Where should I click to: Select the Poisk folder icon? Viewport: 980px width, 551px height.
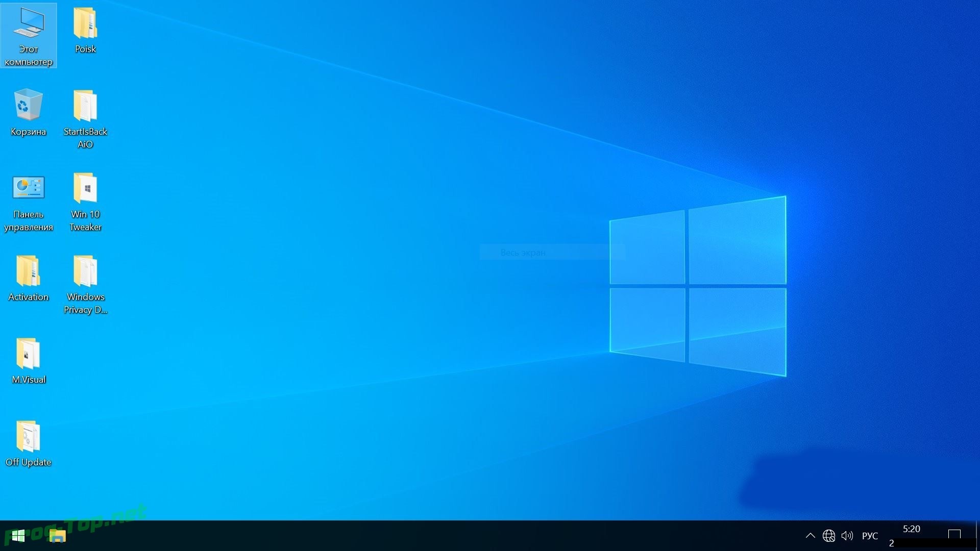(85, 31)
